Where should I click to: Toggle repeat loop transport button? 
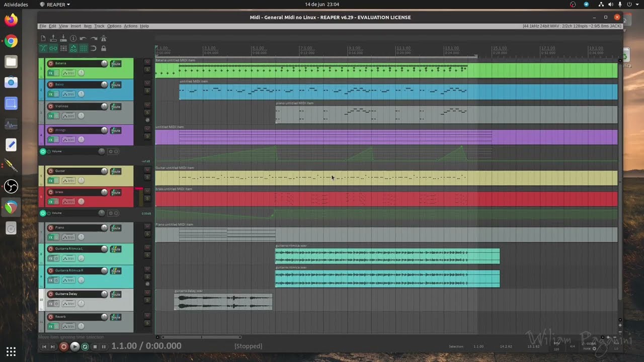point(85,346)
